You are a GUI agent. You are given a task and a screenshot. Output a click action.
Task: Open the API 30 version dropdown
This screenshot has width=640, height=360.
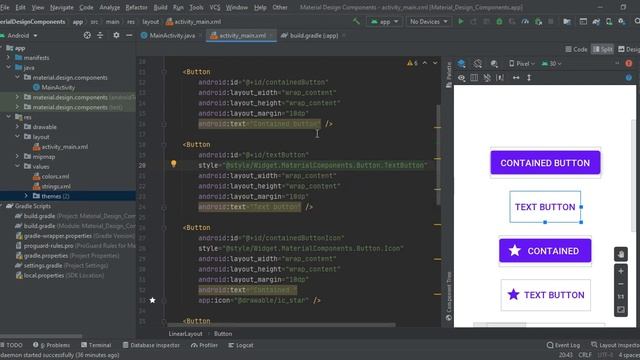551,63
